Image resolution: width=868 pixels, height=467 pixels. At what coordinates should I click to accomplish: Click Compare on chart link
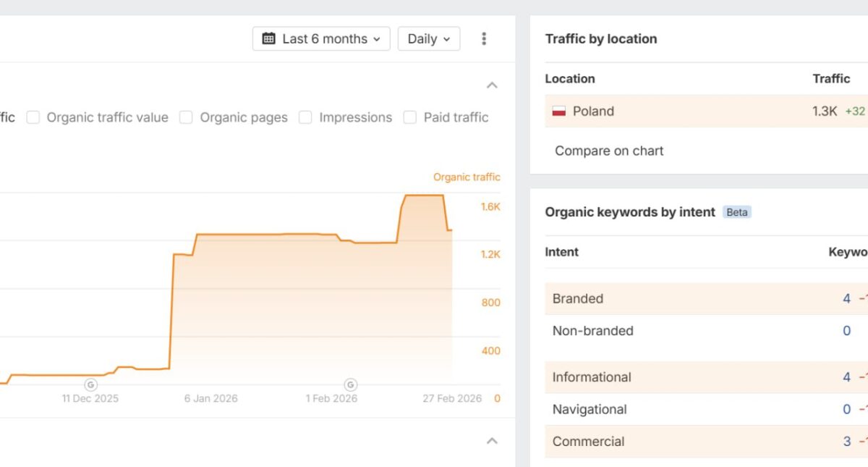[609, 151]
